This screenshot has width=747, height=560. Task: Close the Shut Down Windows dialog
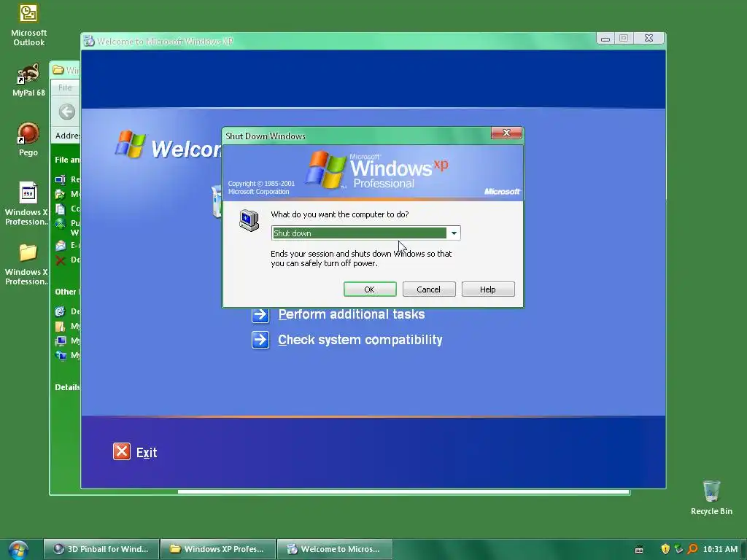click(x=506, y=133)
